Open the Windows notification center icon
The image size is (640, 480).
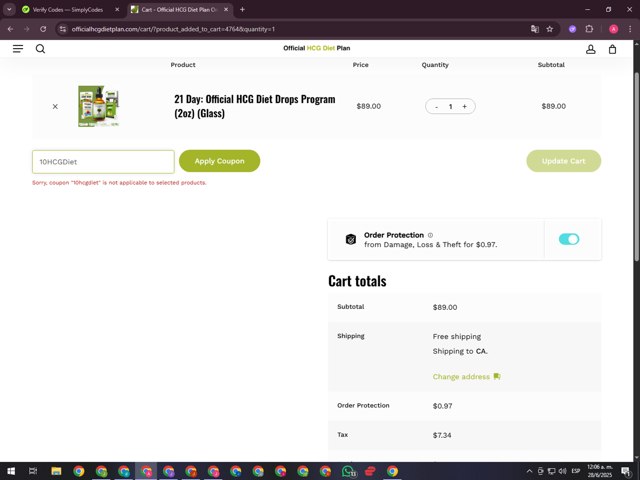click(x=626, y=471)
